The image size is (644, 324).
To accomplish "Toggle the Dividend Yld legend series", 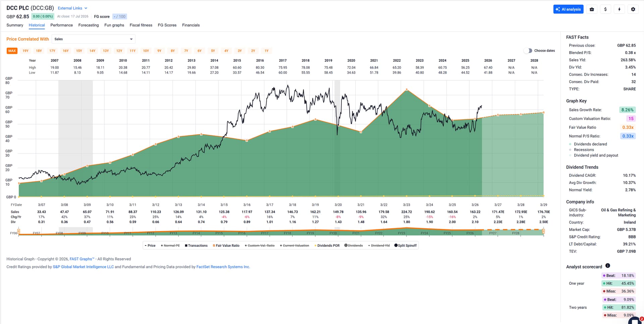I will click(379, 245).
